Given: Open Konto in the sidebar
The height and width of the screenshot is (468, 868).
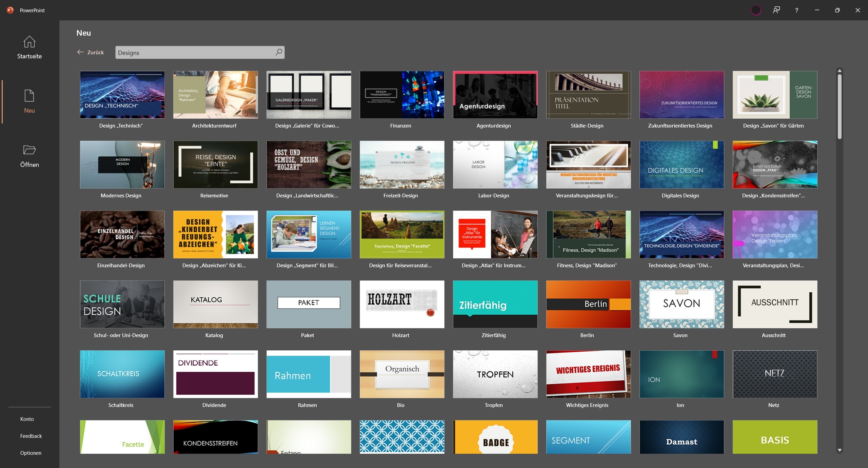Looking at the screenshot, I should tap(27, 419).
